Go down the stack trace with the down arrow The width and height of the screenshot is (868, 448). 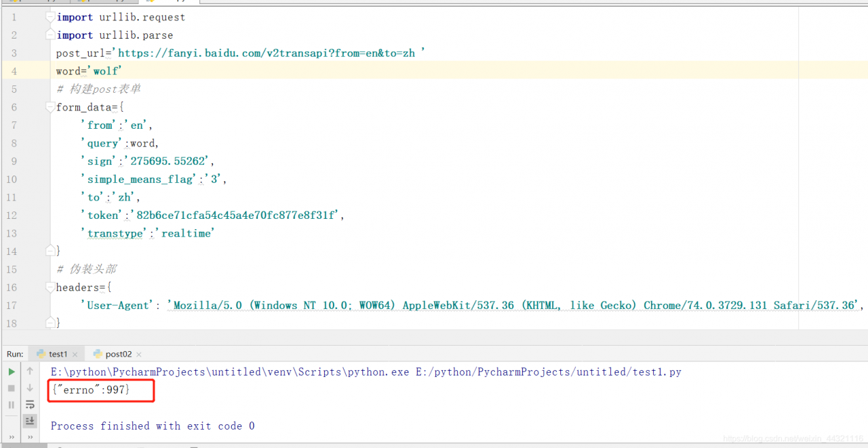[30, 388]
